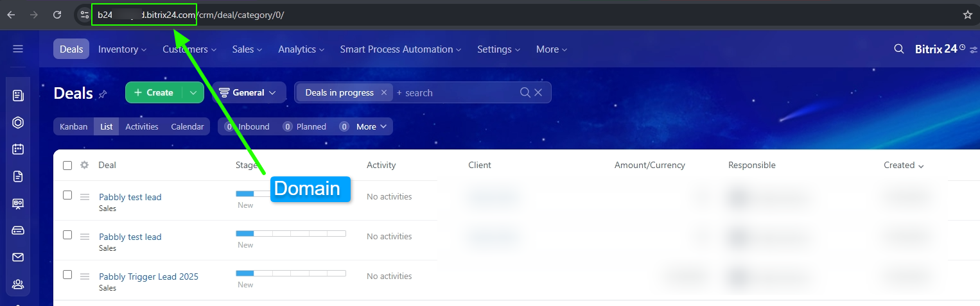Open the dropdown arrow next to Create
The height and width of the screenshot is (306, 980).
(193, 92)
